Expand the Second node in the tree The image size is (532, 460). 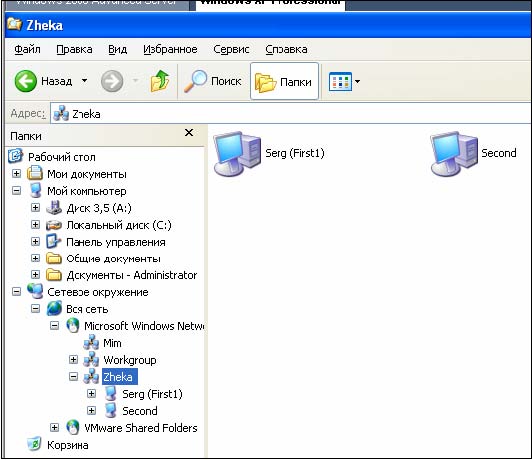[x=91, y=410]
